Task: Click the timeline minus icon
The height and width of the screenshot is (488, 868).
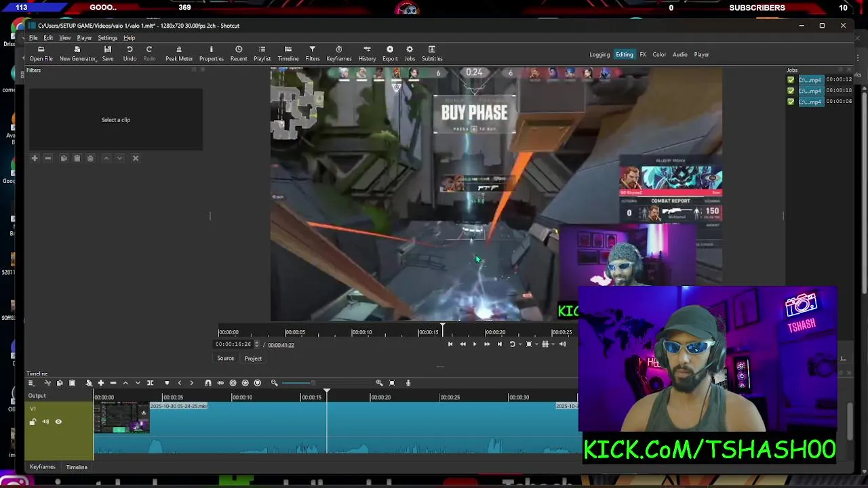Action: [x=113, y=383]
